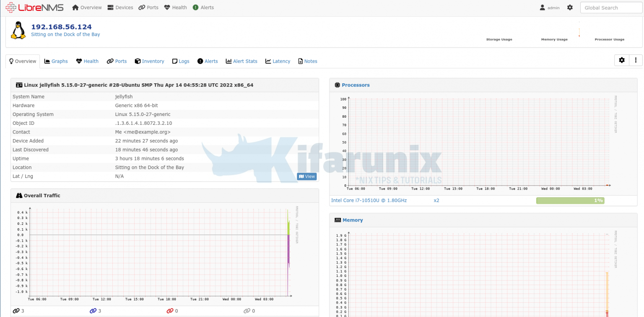This screenshot has width=644, height=317.
Task: Click the View location button
Action: [306, 176]
